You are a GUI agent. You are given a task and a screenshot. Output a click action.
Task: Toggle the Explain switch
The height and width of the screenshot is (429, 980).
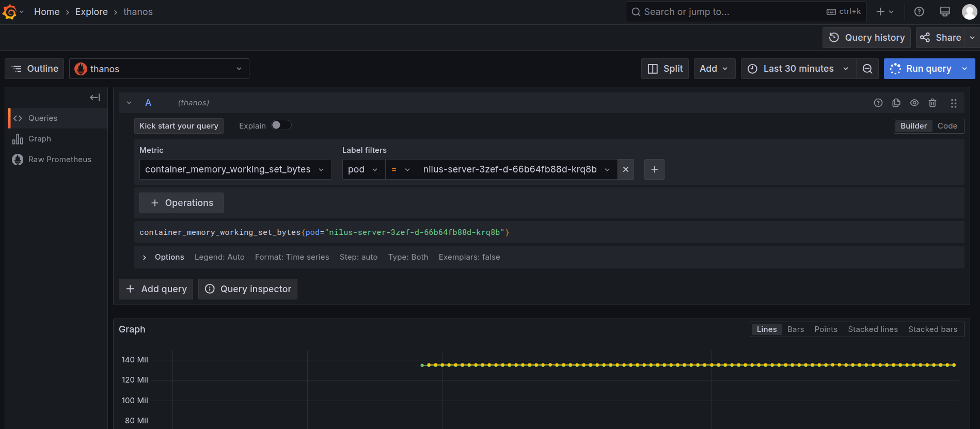click(281, 125)
